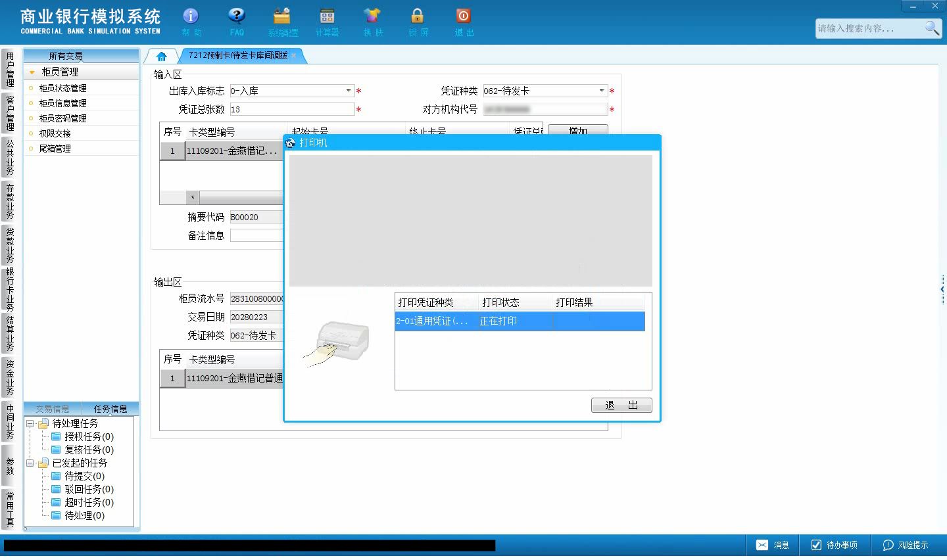
Task: Open 存款业务 side tab
Action: click(x=9, y=201)
